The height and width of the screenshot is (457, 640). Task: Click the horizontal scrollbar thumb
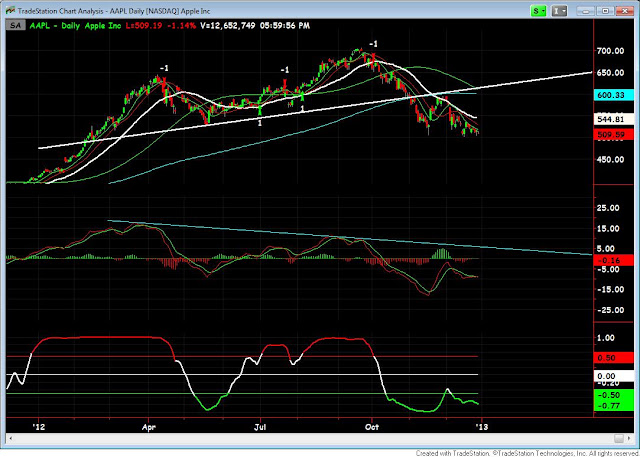(619, 439)
